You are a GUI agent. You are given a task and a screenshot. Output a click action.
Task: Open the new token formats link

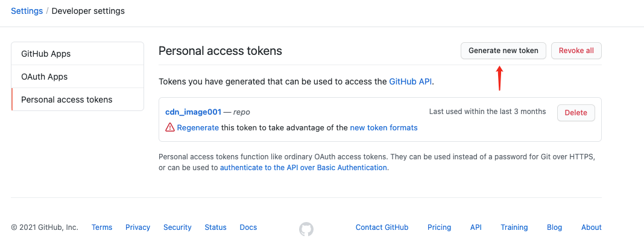click(x=384, y=128)
